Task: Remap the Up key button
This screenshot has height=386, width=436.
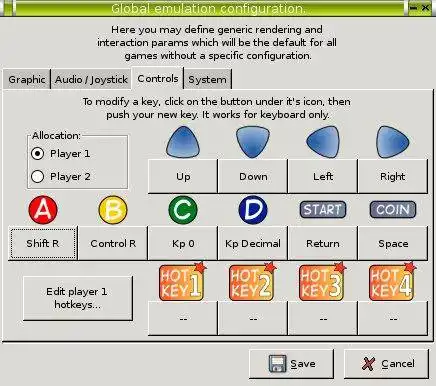Action: (x=183, y=176)
